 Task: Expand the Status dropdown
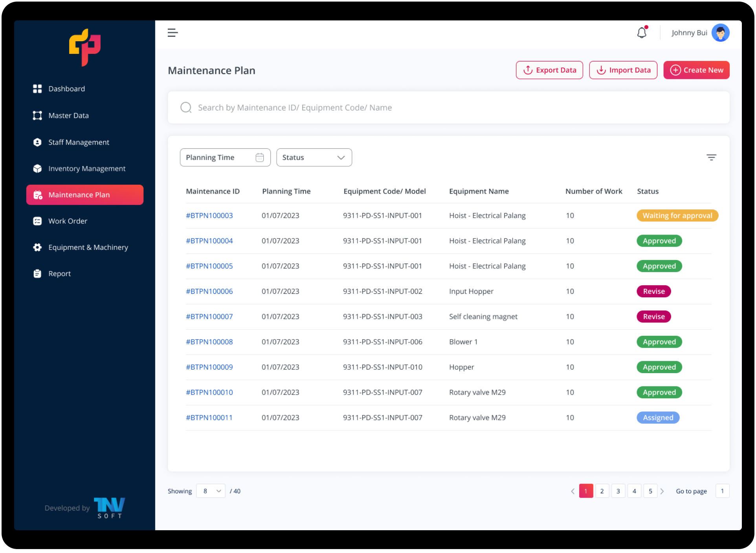(314, 157)
